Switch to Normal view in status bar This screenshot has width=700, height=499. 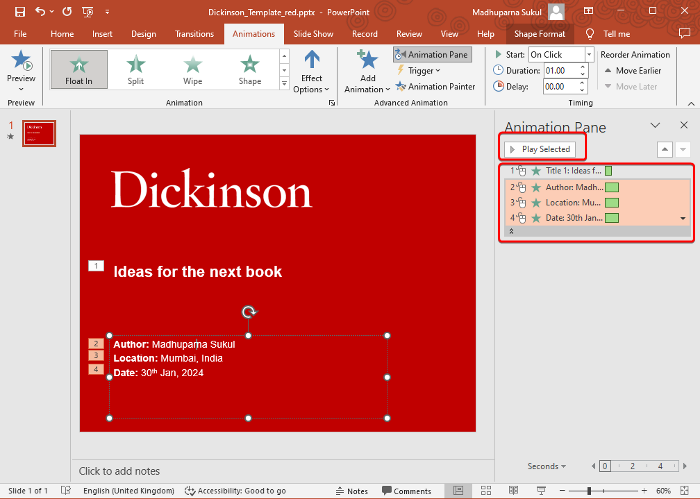[459, 491]
